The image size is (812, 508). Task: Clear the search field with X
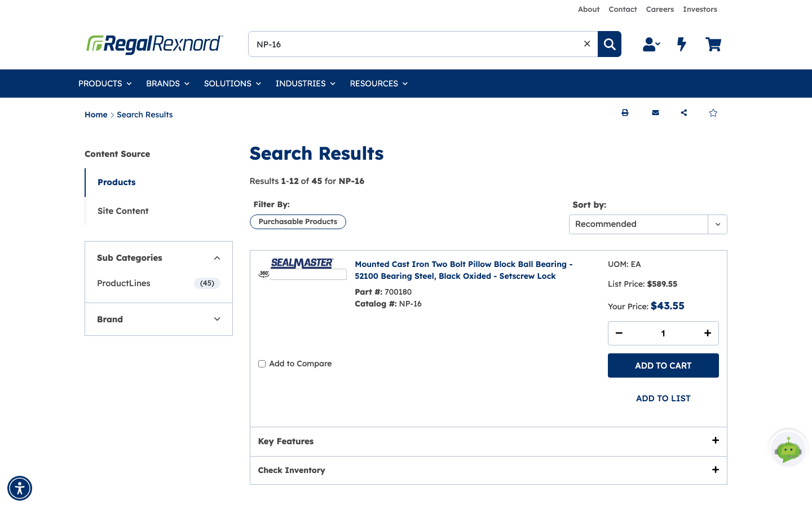click(x=587, y=44)
